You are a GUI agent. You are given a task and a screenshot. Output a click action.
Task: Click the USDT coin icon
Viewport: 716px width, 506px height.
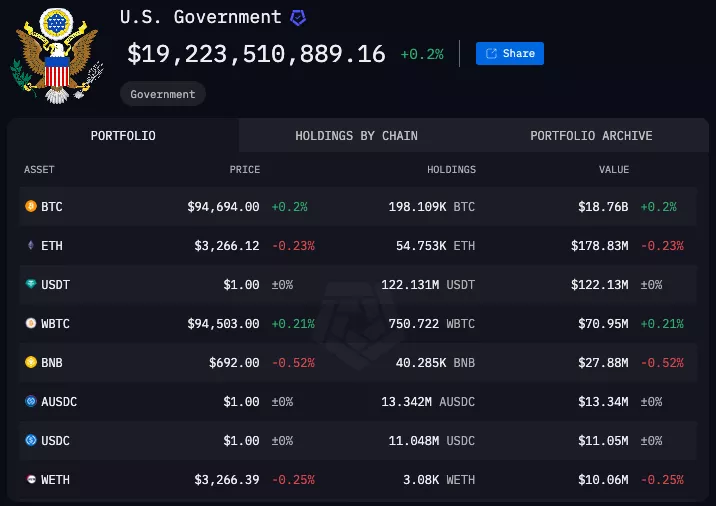pyautogui.click(x=30, y=285)
